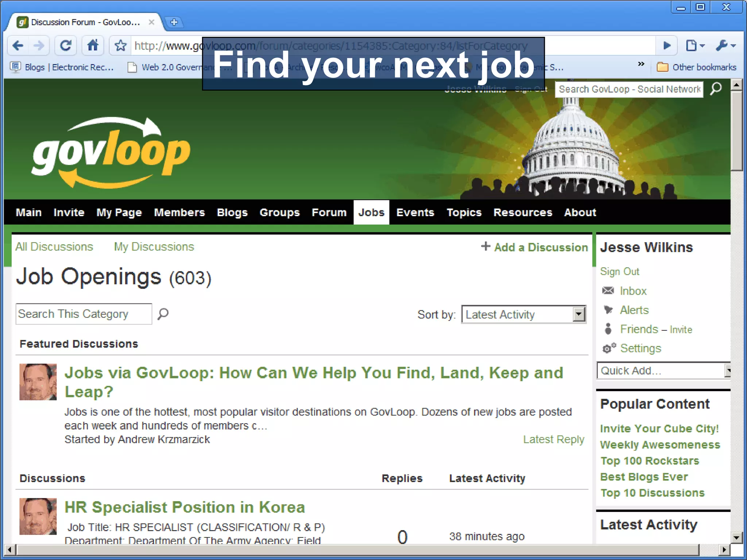Viewport: 747px width, 560px height.
Task: Open Blogs in navigation bar
Action: 232,212
